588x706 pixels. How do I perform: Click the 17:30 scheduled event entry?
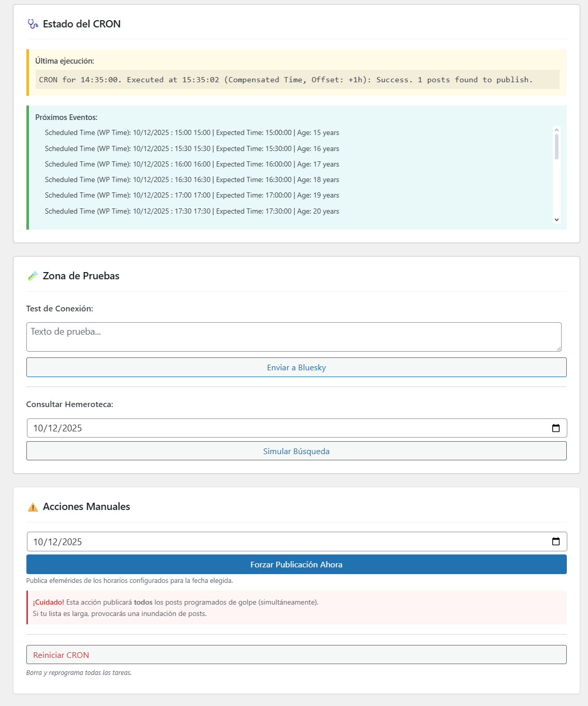click(x=192, y=211)
